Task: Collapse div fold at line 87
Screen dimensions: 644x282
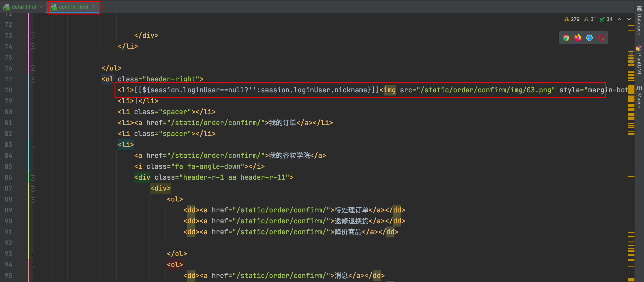Action: click(x=33, y=189)
